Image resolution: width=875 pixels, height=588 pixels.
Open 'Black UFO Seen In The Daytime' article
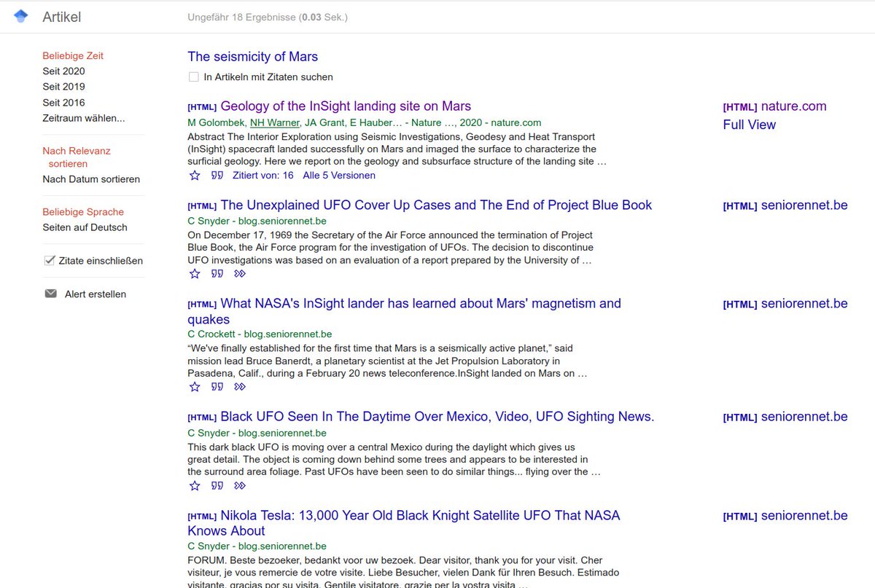pyautogui.click(x=437, y=417)
